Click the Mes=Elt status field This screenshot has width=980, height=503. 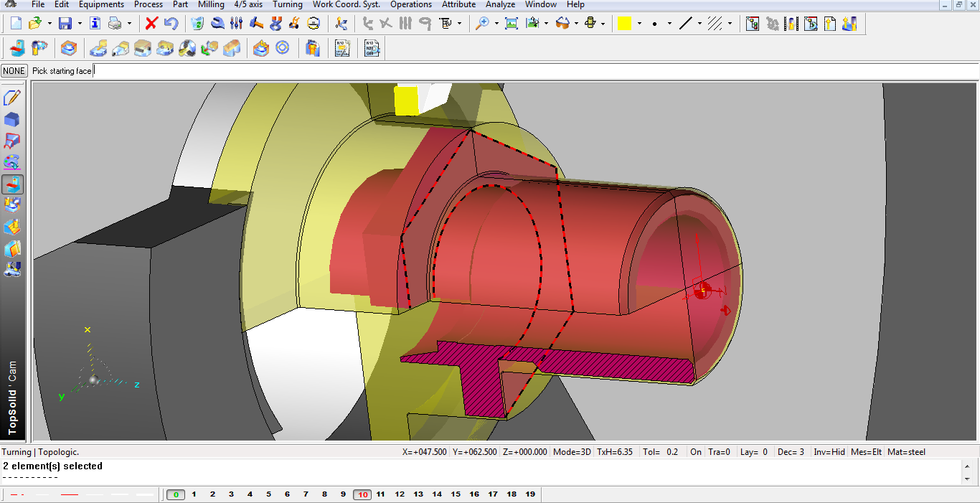pyautogui.click(x=867, y=452)
